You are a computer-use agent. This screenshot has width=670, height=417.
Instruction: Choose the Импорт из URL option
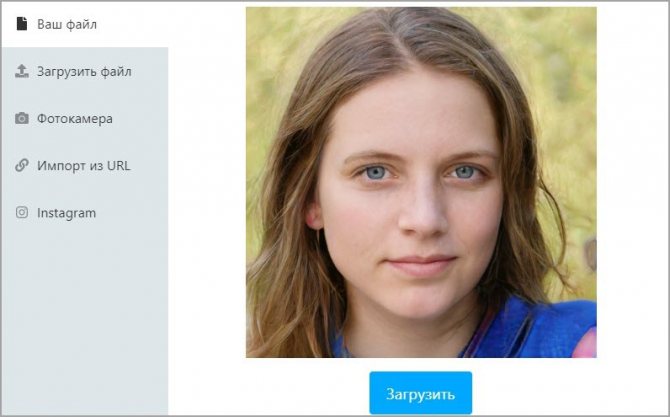pos(85,165)
